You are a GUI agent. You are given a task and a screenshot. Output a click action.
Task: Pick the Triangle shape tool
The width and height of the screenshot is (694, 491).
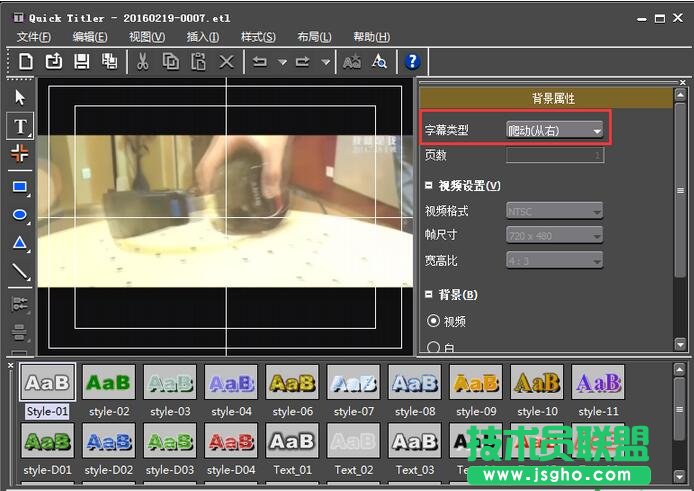point(20,243)
